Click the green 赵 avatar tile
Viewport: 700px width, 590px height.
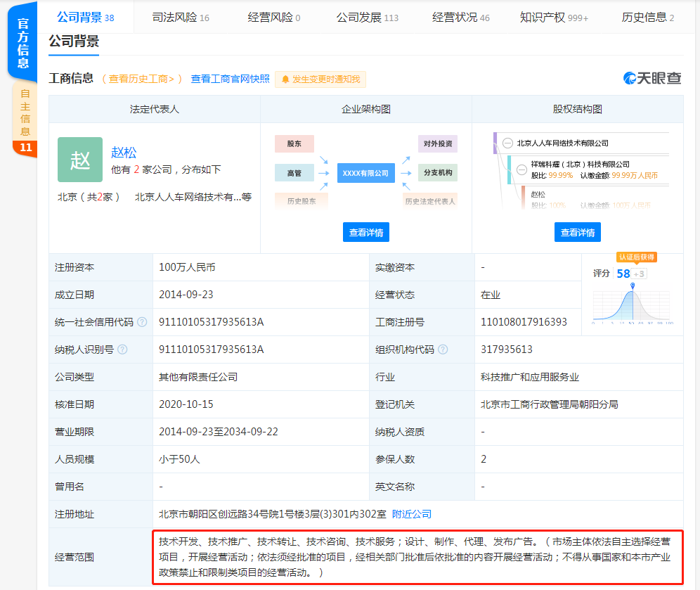[x=80, y=160]
